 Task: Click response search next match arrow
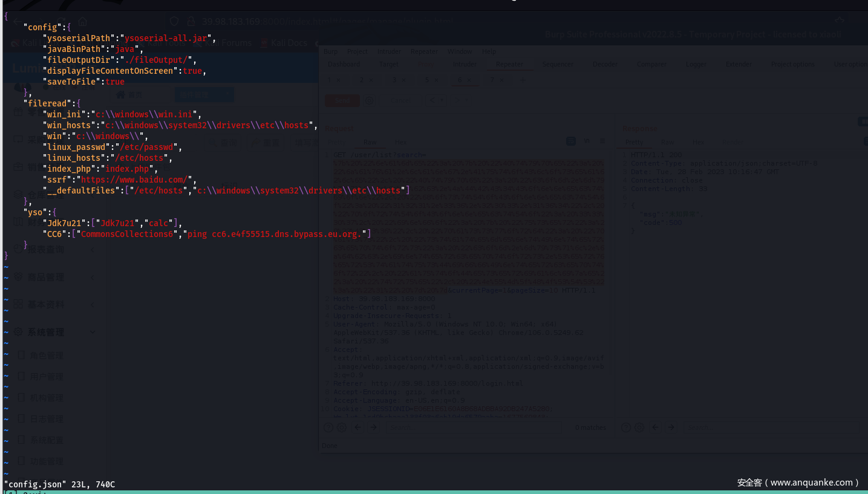pyautogui.click(x=671, y=427)
